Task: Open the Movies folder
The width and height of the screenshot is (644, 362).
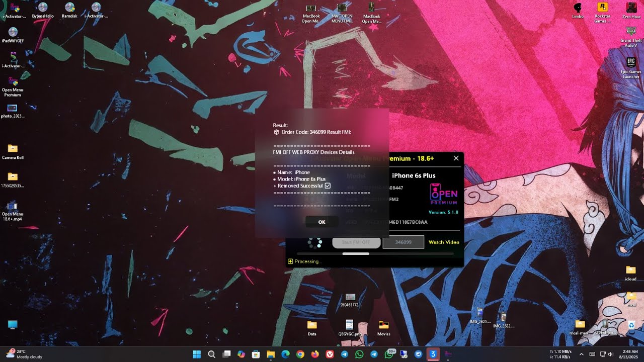Action: pyautogui.click(x=383, y=328)
